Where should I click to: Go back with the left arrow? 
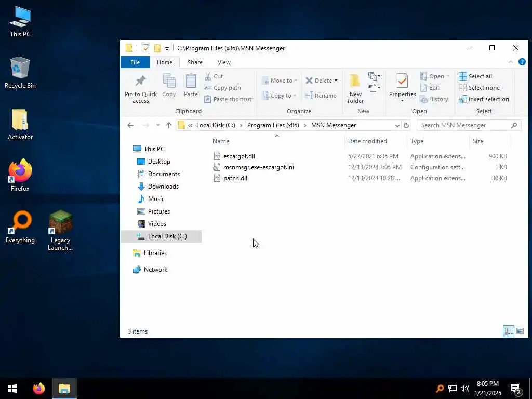[x=130, y=125]
